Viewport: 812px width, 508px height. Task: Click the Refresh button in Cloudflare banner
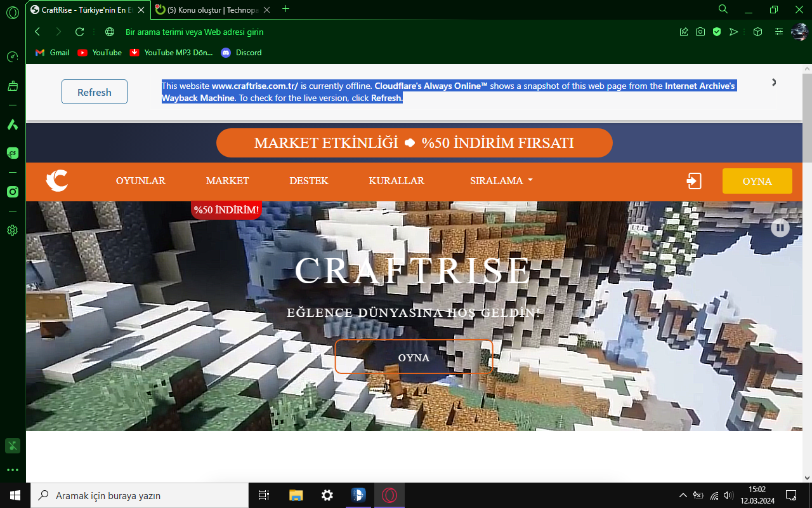95,92
